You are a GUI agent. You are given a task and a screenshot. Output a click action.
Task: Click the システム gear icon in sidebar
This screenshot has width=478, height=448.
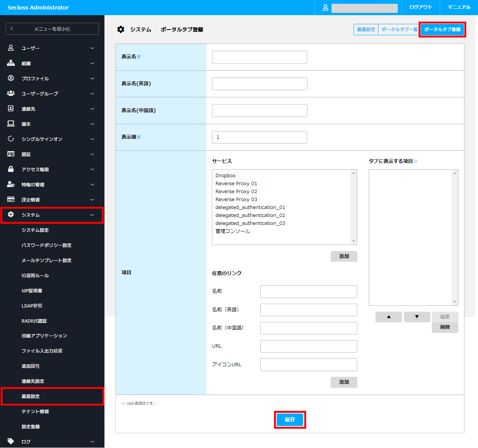[x=11, y=215]
